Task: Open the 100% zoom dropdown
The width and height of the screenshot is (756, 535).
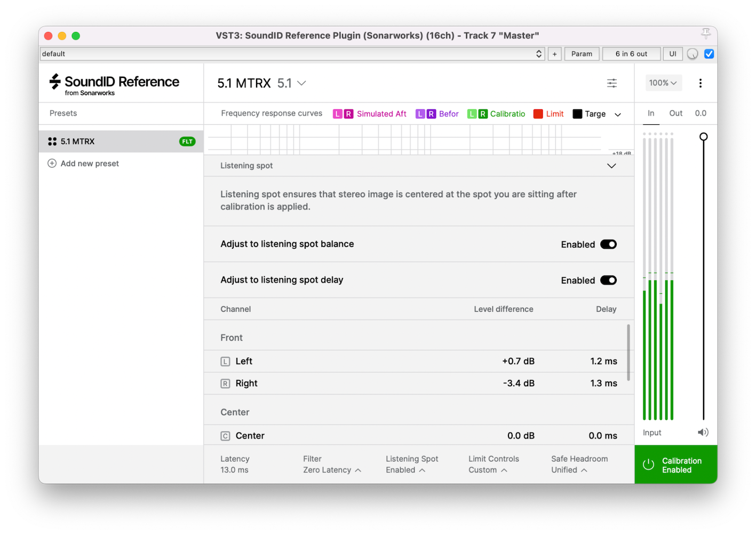Action: [663, 83]
